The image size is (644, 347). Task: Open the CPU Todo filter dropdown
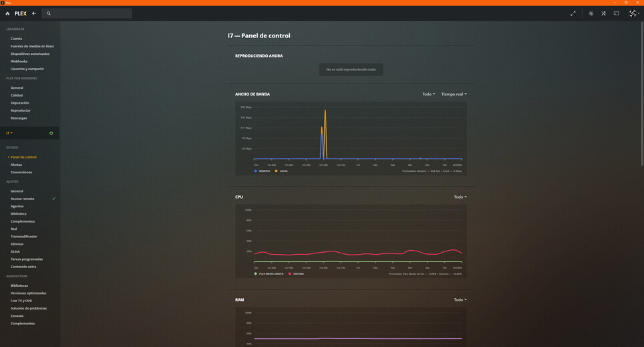click(x=460, y=197)
